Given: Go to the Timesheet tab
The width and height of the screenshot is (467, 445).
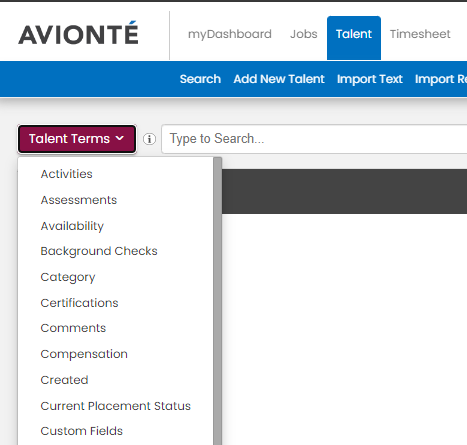Looking at the screenshot, I should (x=420, y=34).
